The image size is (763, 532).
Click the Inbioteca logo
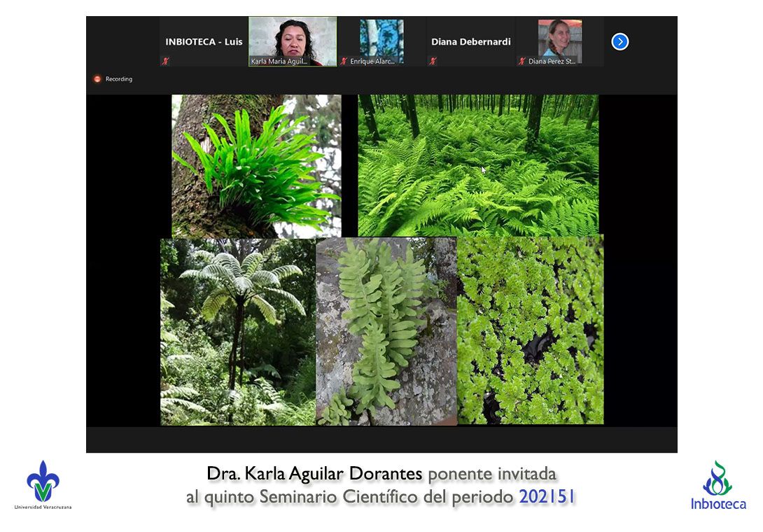(718, 484)
